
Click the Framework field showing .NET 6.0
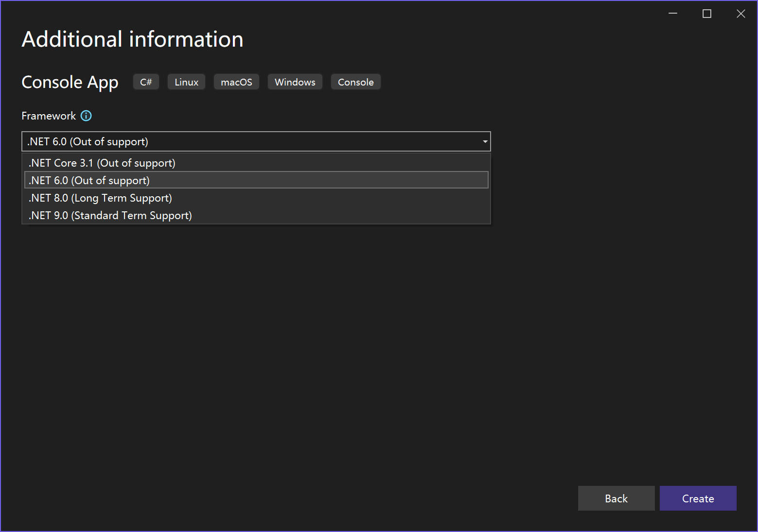pyautogui.click(x=194, y=141)
